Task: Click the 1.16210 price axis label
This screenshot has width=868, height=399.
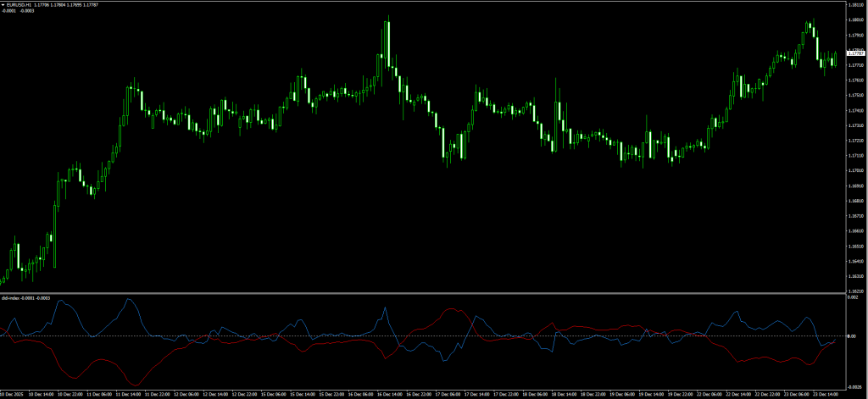Action: [855, 290]
